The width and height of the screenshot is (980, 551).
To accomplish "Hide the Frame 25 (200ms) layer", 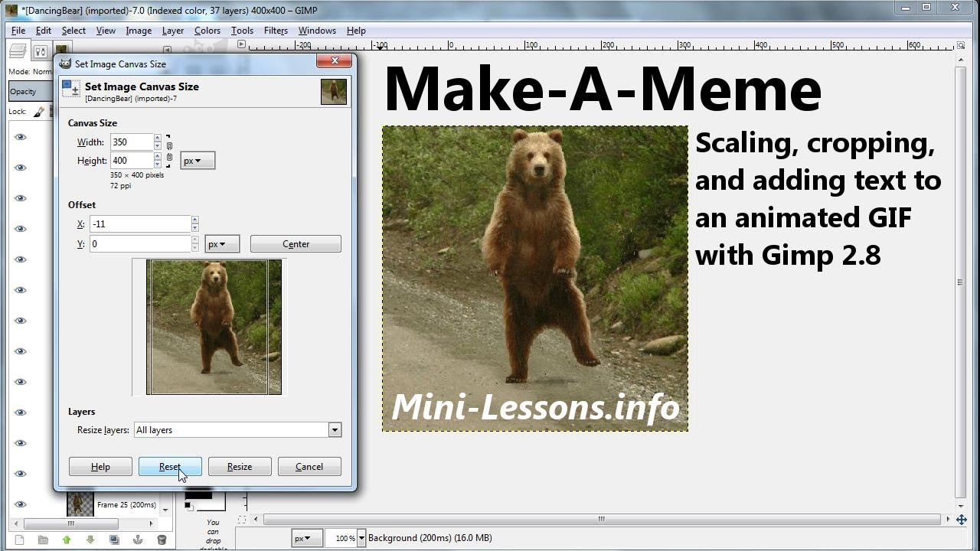I will click(21, 504).
